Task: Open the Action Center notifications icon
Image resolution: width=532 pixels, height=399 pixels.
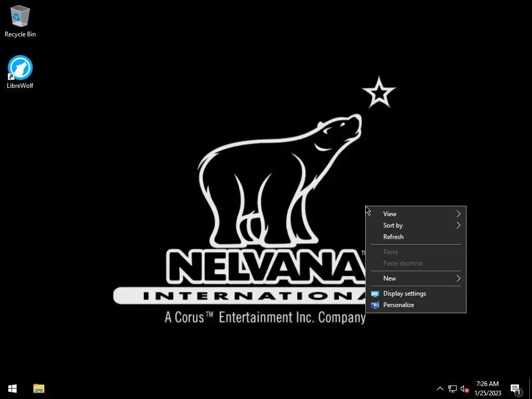Action: pyautogui.click(x=516, y=389)
